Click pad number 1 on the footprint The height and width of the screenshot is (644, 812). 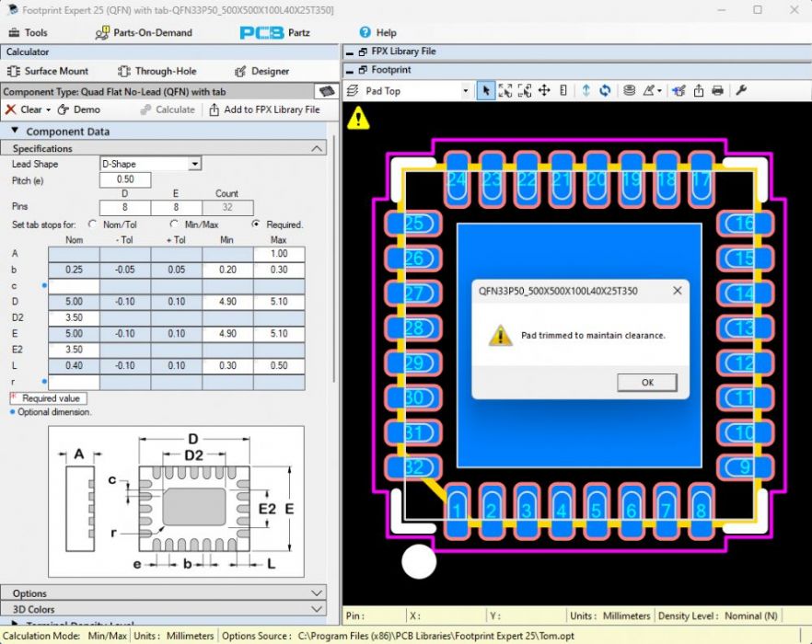click(457, 510)
